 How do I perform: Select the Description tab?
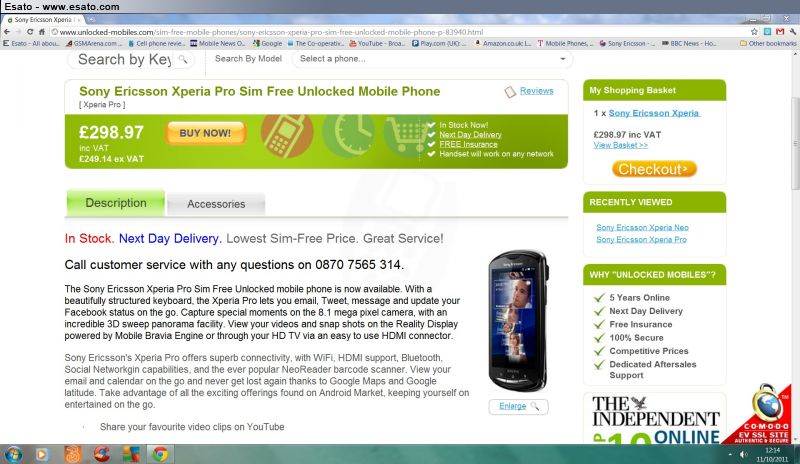(x=116, y=203)
